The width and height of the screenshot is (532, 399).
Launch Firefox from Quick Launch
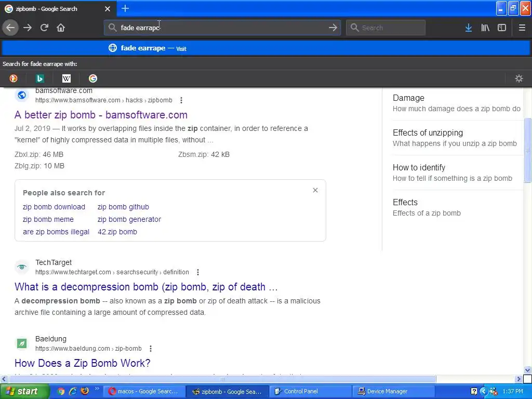click(x=85, y=391)
